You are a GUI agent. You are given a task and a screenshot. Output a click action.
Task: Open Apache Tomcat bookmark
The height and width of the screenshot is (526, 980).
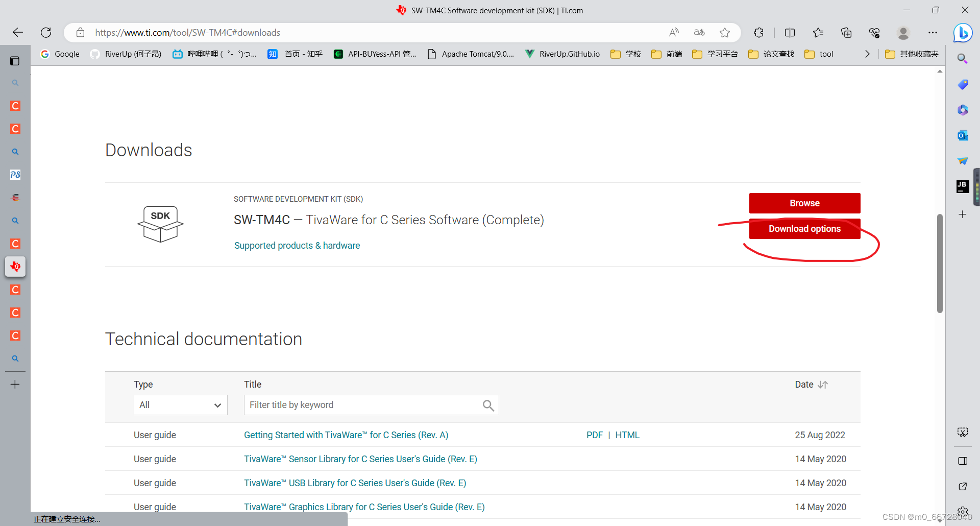(470, 54)
